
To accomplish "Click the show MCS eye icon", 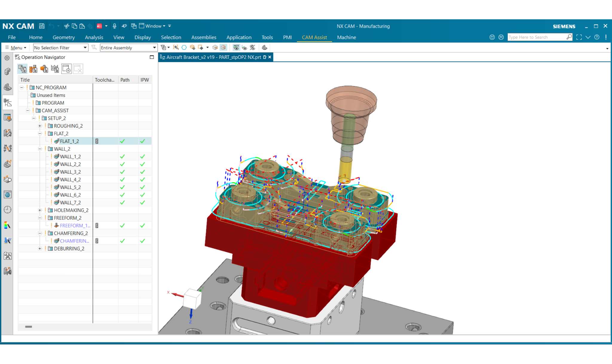I will pos(236,48).
